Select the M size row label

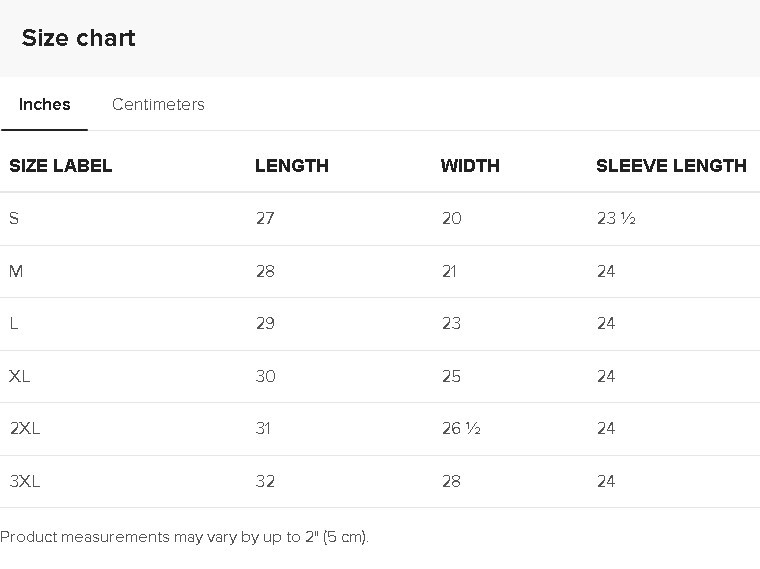click(x=16, y=271)
